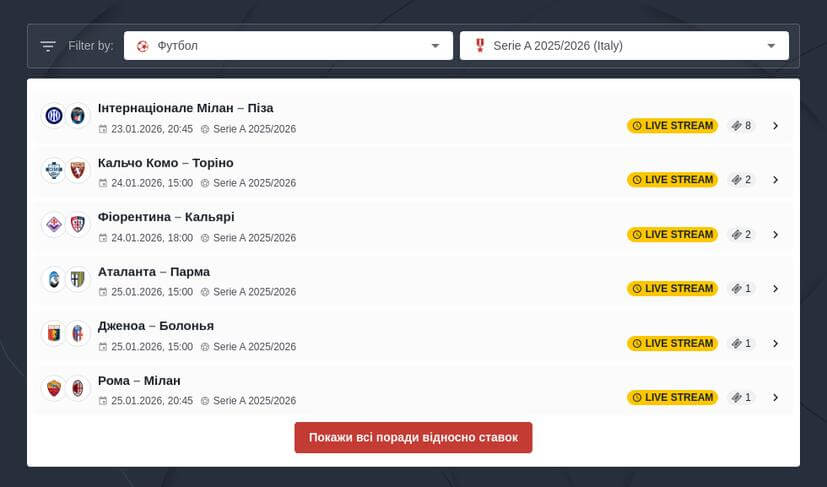Viewport: 827px width, 487px height.
Task: Expand the Аталанта – Парма match arrow
Action: 775,289
